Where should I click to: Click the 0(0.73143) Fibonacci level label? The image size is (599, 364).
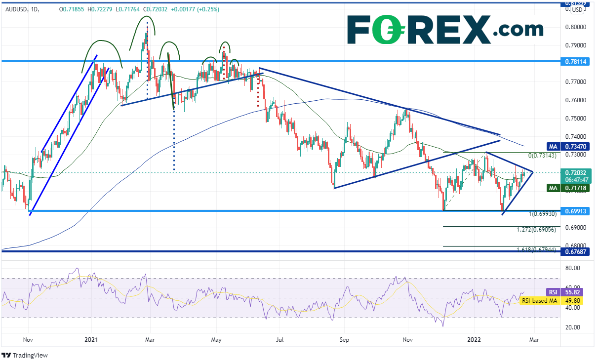pos(542,156)
